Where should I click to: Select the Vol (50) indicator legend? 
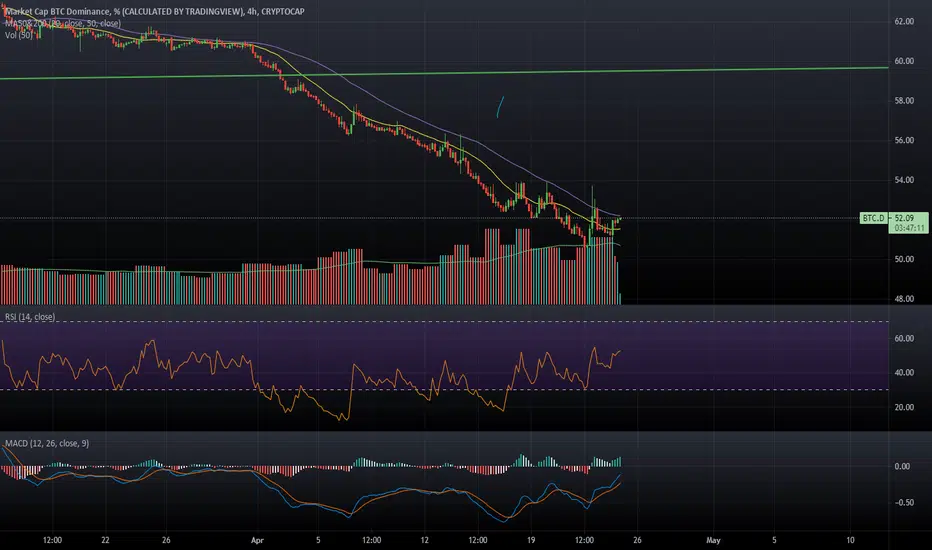(x=19, y=35)
